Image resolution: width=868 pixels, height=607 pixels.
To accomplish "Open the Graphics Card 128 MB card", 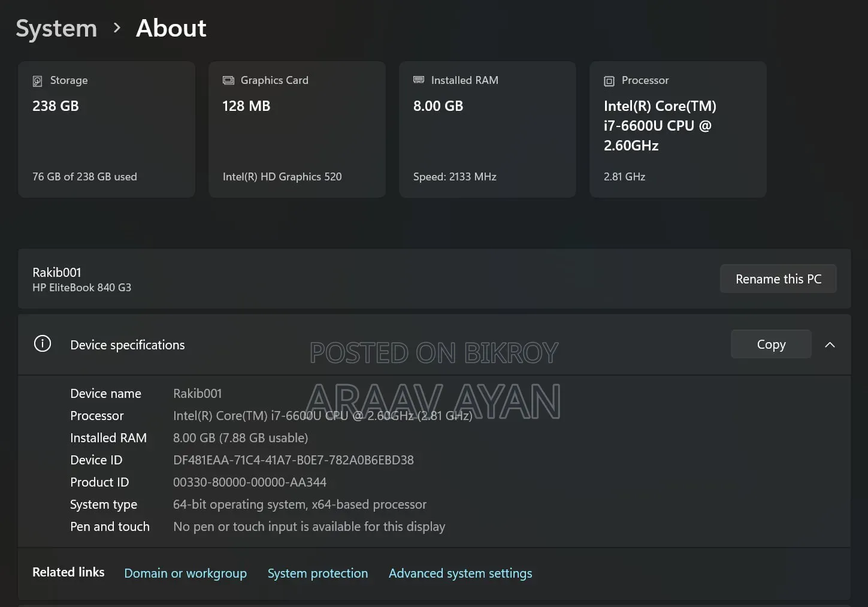I will [297, 129].
